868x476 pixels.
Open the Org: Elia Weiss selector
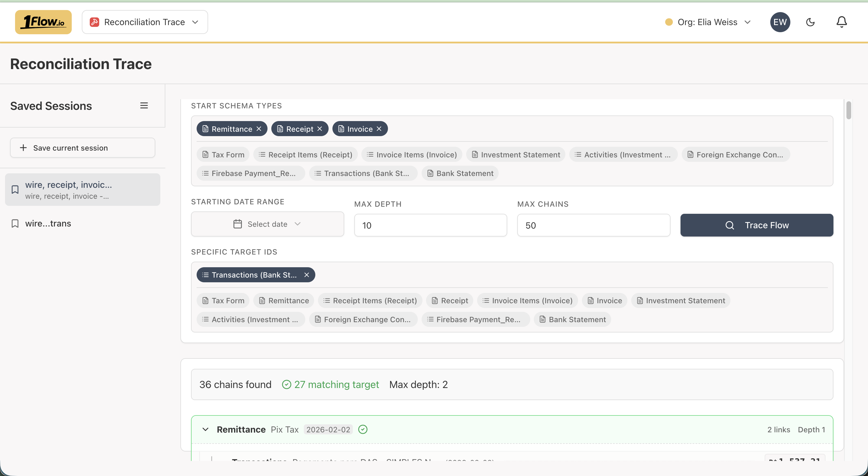[708, 22]
